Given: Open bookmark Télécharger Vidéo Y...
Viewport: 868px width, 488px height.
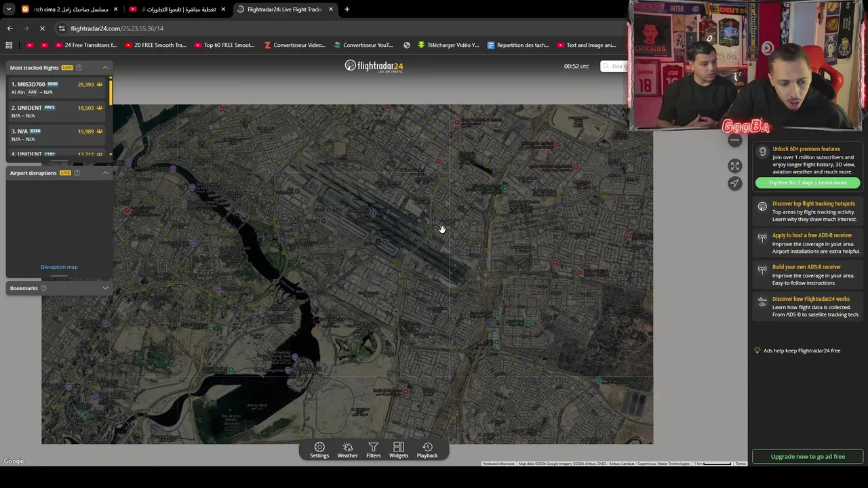Looking at the screenshot, I should [x=448, y=45].
